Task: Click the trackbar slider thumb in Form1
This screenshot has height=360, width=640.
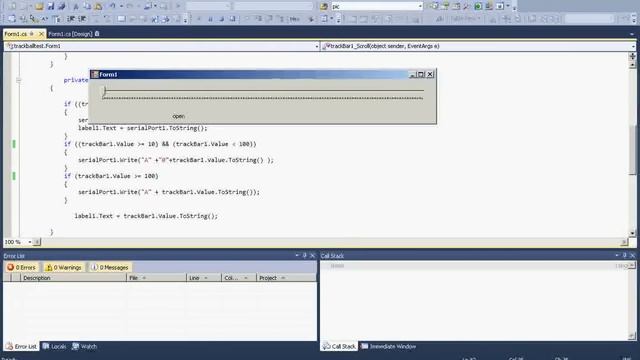Action: click(x=104, y=91)
